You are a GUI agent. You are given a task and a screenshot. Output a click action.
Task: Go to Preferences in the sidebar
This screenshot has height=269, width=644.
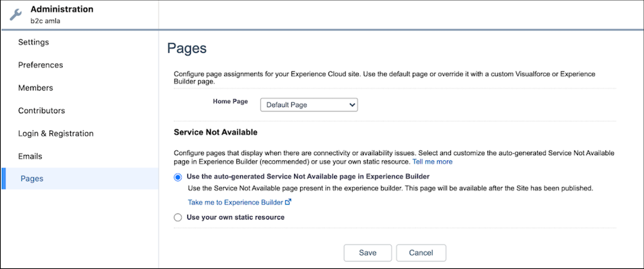pos(41,65)
